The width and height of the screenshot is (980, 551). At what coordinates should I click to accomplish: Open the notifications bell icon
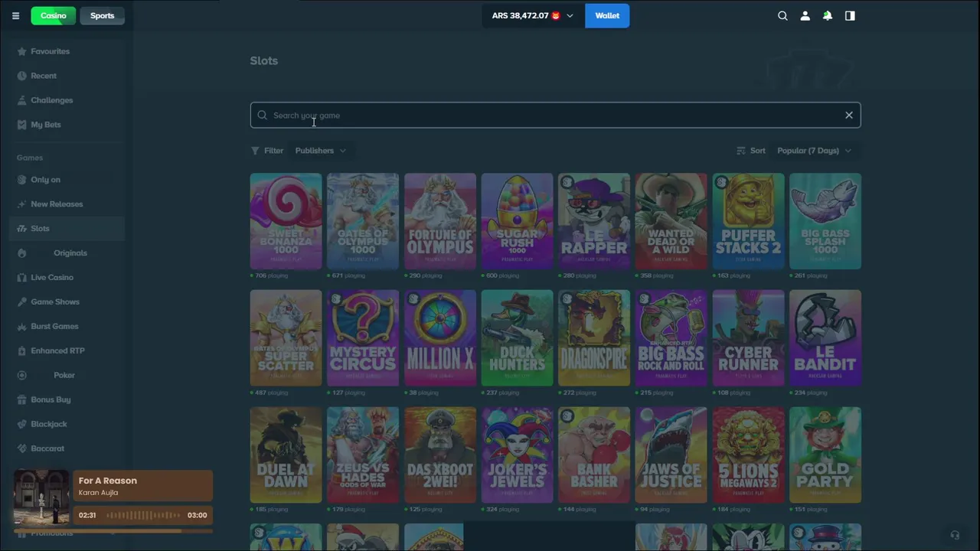tap(828, 16)
